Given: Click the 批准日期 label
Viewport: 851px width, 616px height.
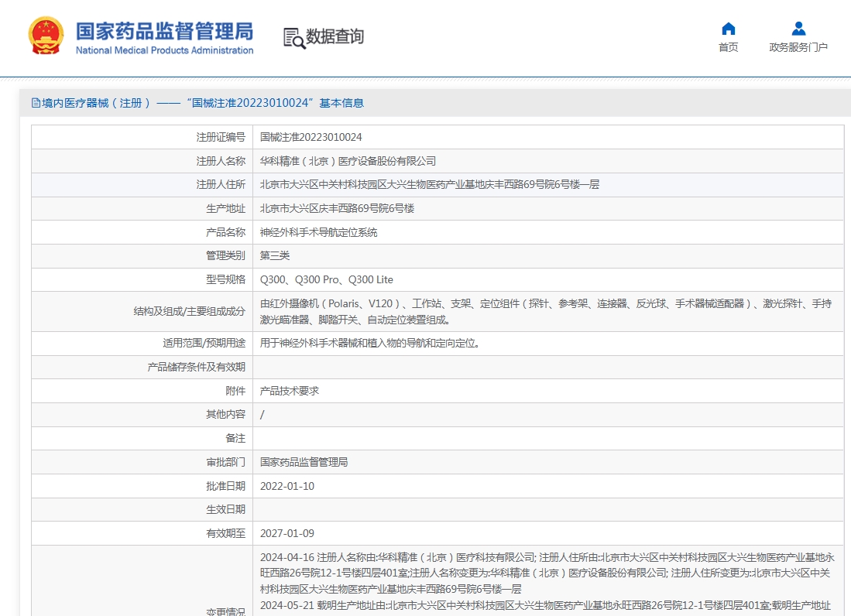Looking at the screenshot, I should tap(226, 487).
